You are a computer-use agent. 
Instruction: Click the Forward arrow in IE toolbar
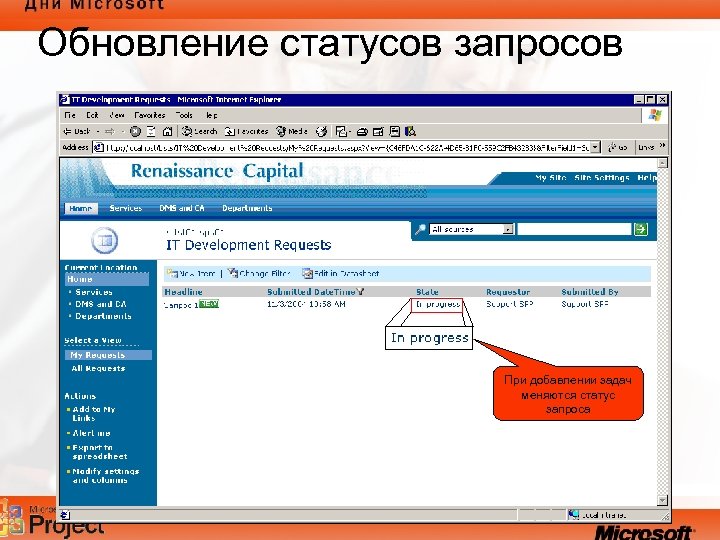(109, 131)
